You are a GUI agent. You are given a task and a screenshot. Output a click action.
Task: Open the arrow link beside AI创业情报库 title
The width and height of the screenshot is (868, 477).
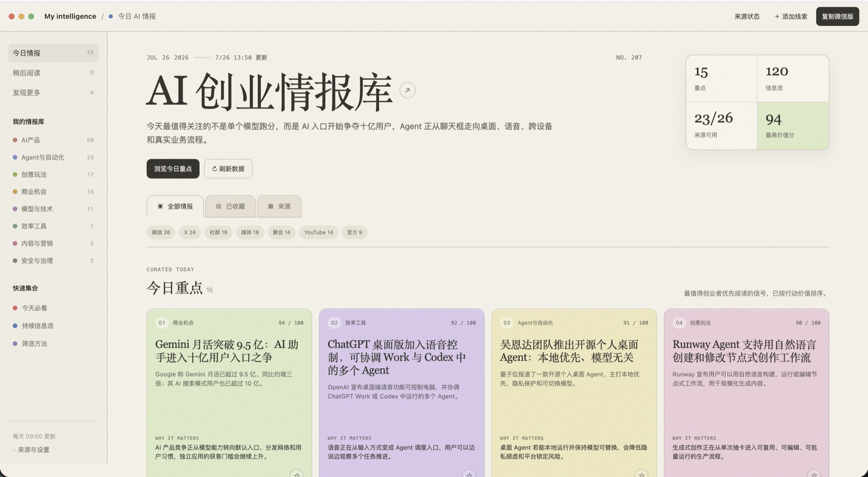pyautogui.click(x=407, y=90)
